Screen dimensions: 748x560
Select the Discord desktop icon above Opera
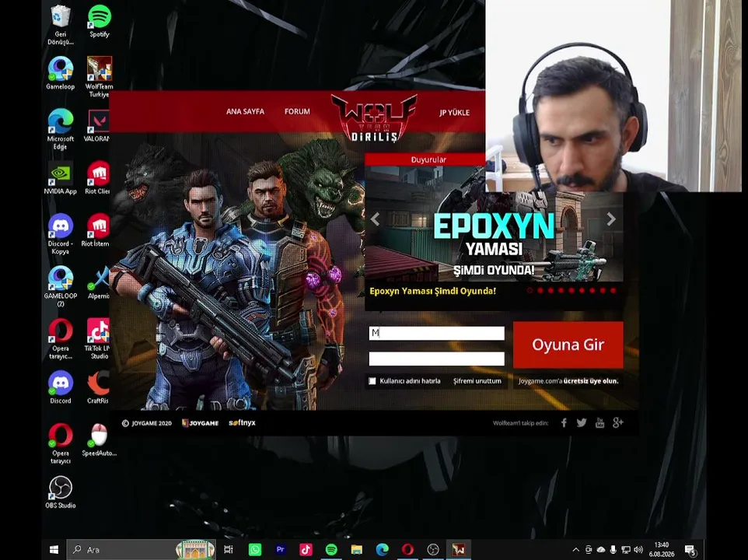[61, 388]
